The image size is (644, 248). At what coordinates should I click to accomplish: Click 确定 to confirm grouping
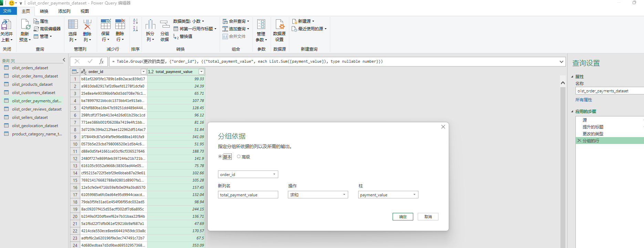tap(403, 217)
